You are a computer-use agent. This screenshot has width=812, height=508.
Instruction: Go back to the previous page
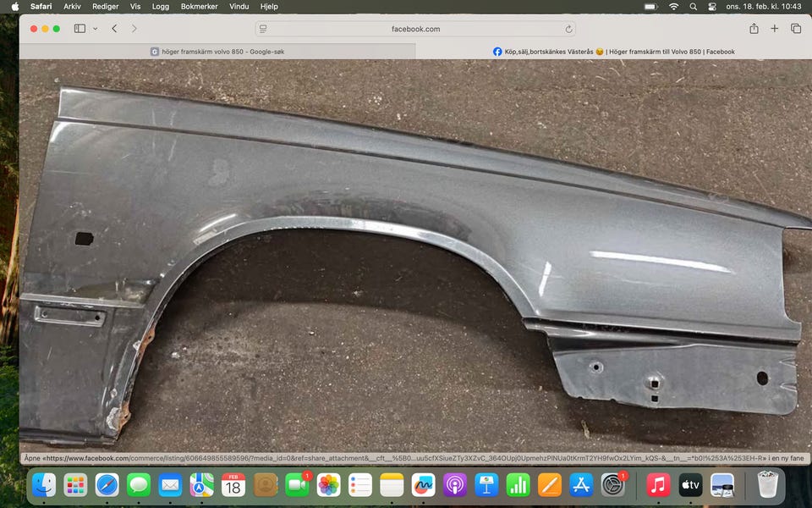click(x=114, y=29)
